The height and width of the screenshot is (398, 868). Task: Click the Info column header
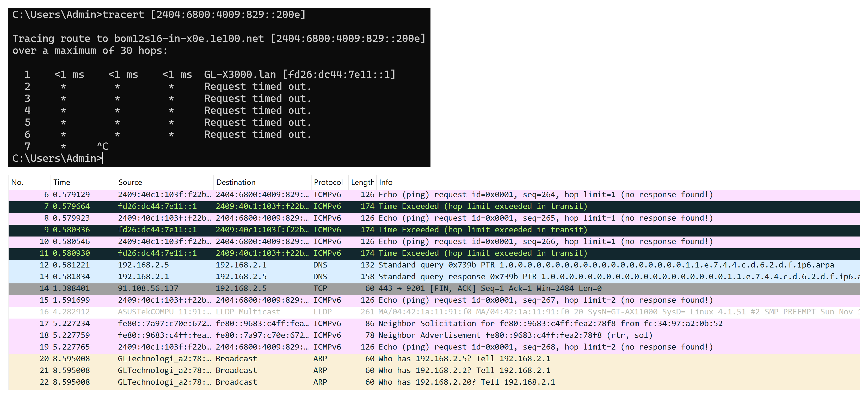385,182
